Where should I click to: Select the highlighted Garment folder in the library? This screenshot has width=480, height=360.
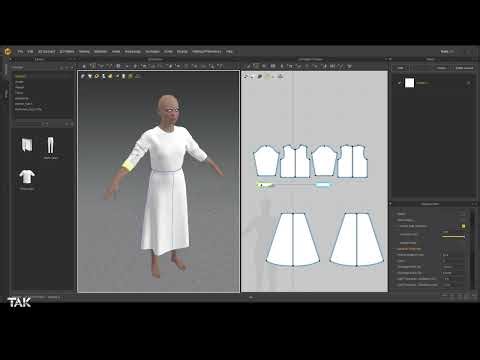[20, 76]
